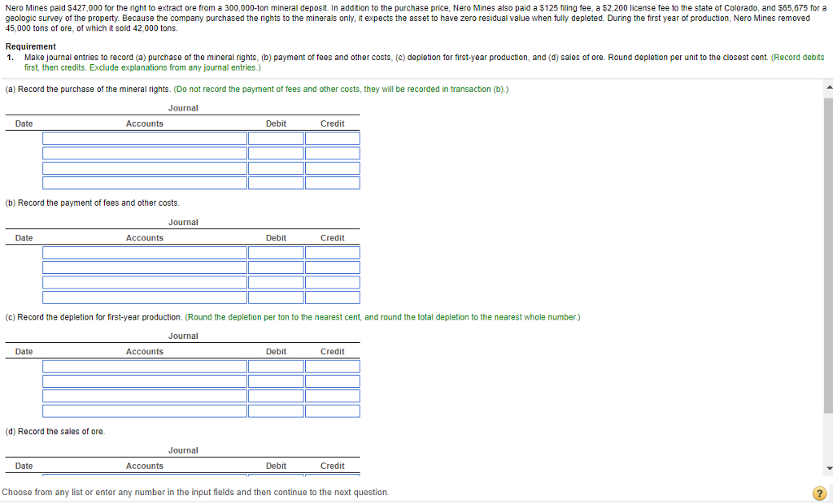
Task: Click fourth Credit field in depletion journal (c)
Action: (332, 411)
